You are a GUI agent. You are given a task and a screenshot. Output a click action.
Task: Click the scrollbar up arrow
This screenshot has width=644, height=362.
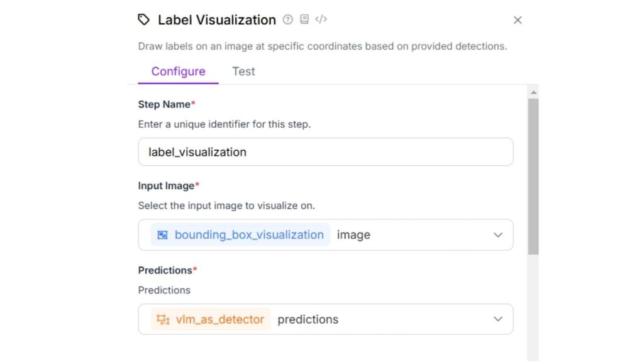click(x=533, y=92)
